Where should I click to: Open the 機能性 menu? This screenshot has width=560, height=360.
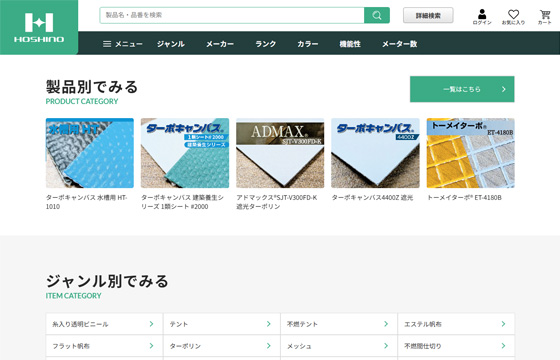pyautogui.click(x=350, y=44)
